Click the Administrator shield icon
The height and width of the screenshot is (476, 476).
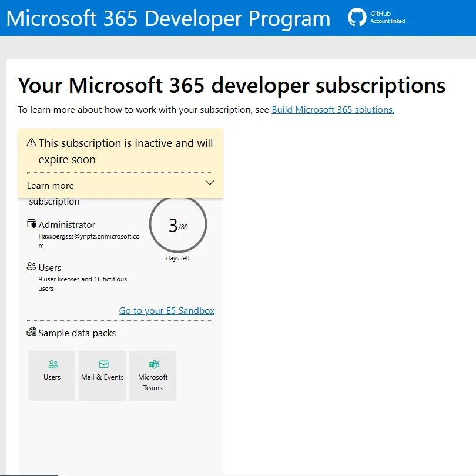pos(32,224)
